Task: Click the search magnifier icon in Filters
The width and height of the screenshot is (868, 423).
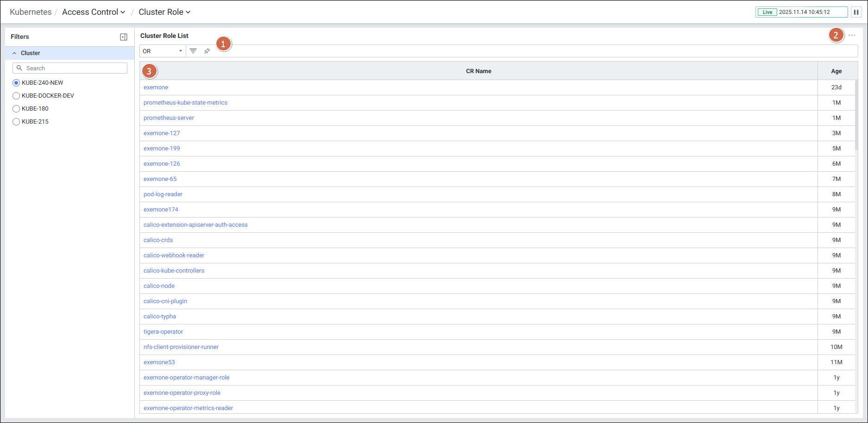Action: (x=19, y=68)
